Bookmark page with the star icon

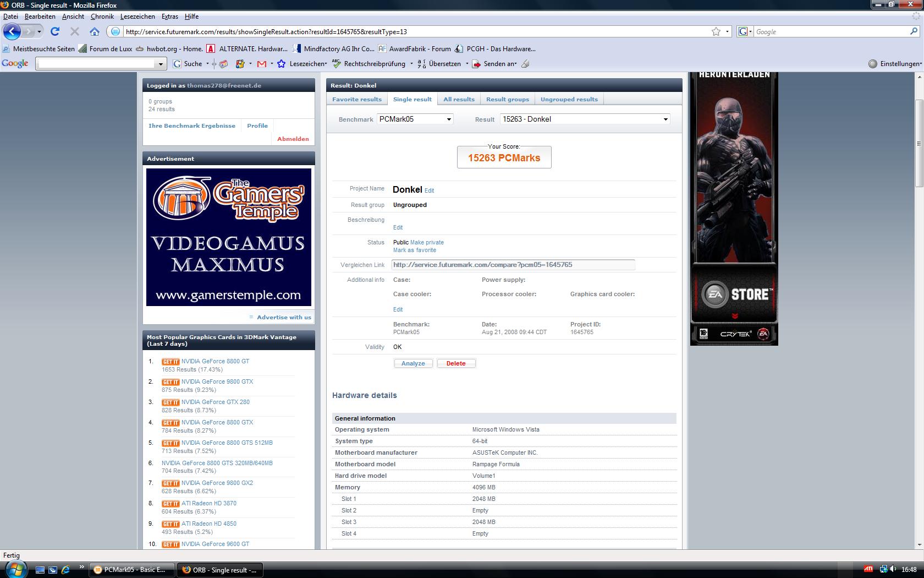[x=716, y=31]
